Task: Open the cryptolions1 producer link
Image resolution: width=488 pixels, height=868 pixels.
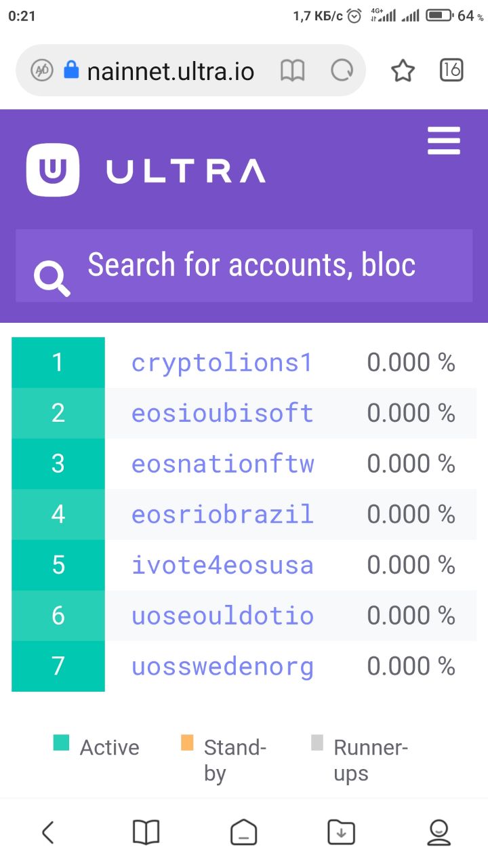Action: (222, 363)
